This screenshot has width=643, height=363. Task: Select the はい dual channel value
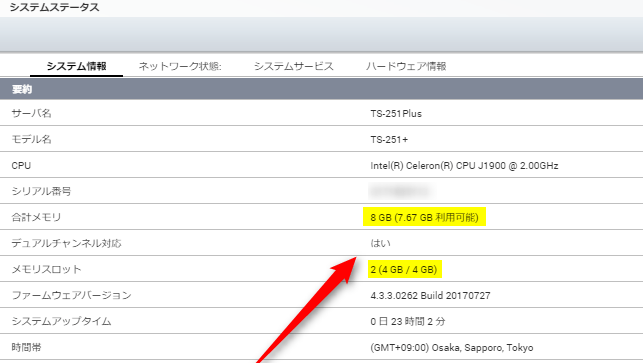[381, 243]
